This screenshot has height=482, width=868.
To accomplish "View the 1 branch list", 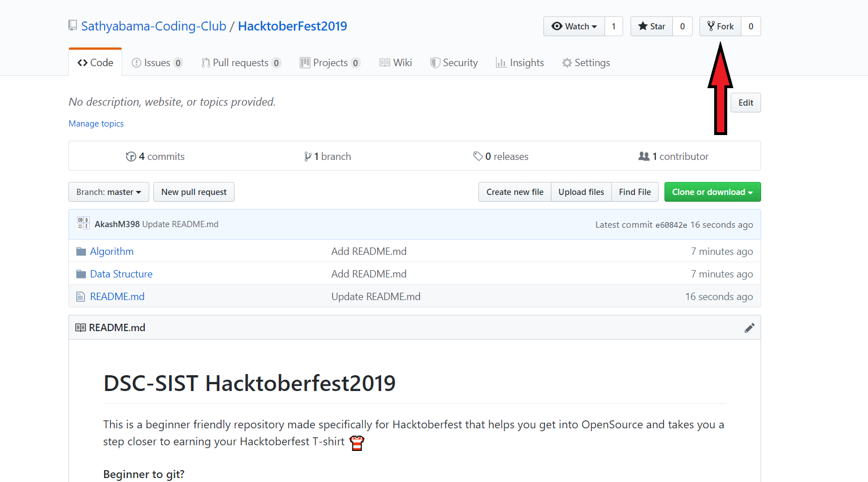I will [x=327, y=157].
